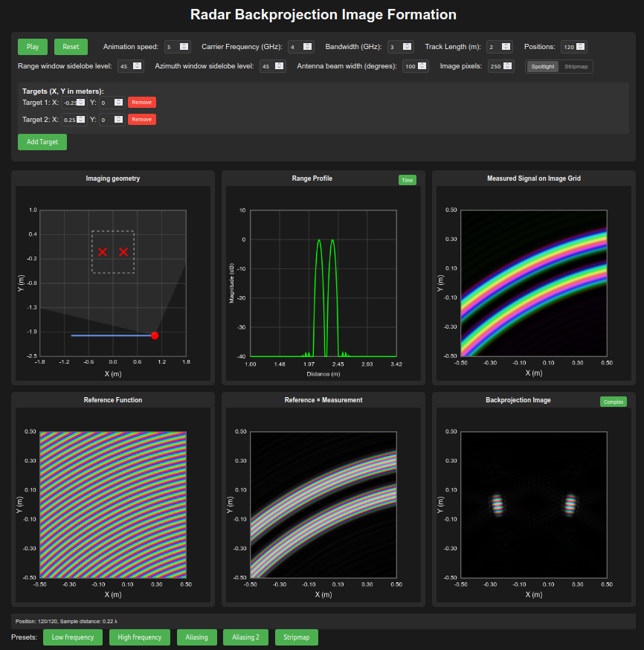Toggle the Time badge on Range Profile
644x650 pixels.
pos(407,179)
